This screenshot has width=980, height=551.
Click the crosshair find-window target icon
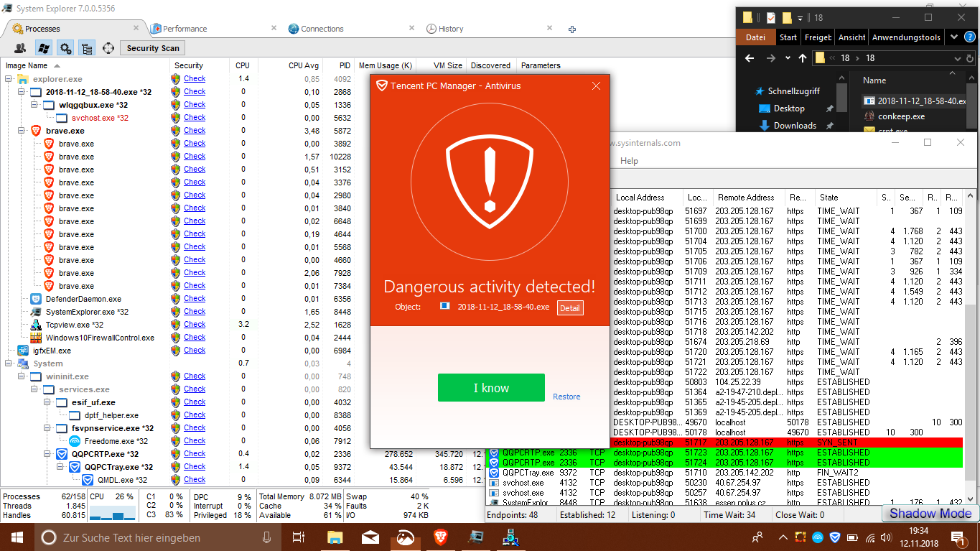(108, 48)
